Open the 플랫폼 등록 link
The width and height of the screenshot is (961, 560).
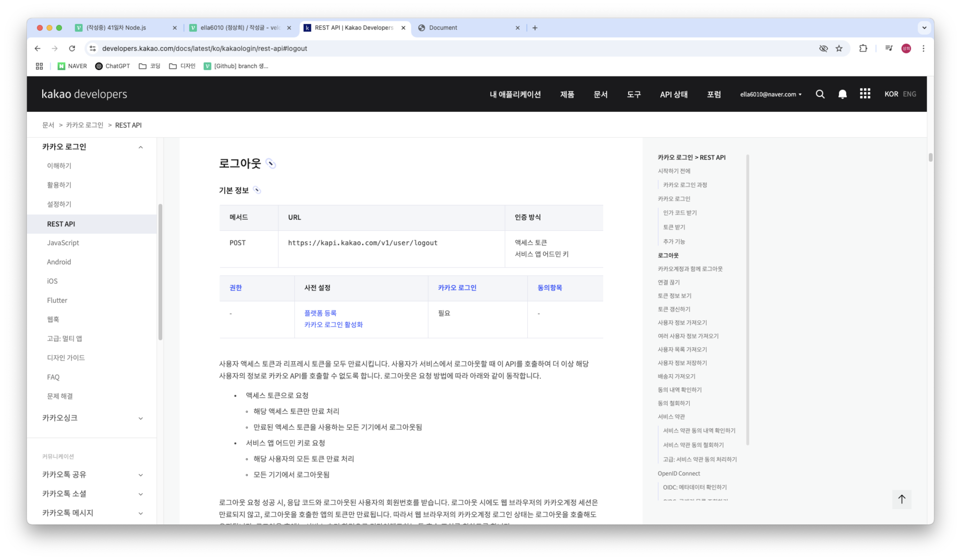click(320, 313)
